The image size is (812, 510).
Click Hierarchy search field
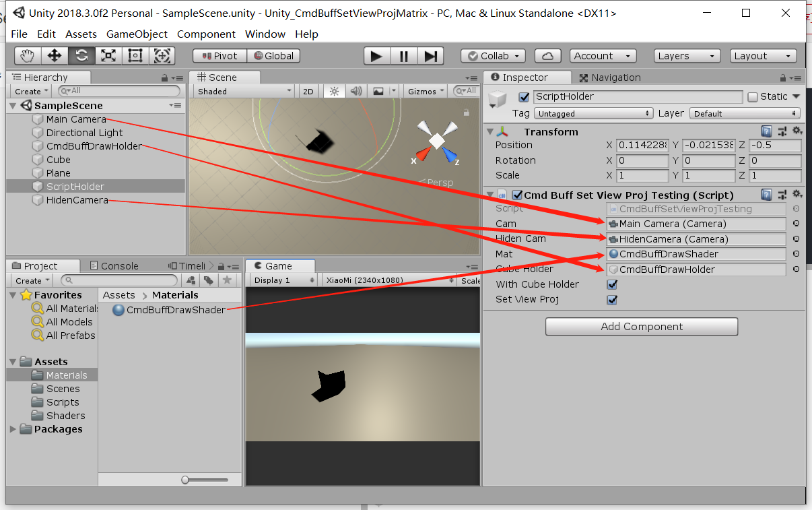(x=120, y=91)
